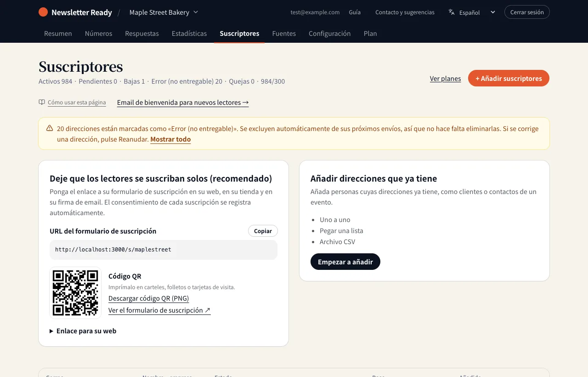
Task: Open the Configuración tab
Action: [x=330, y=34]
